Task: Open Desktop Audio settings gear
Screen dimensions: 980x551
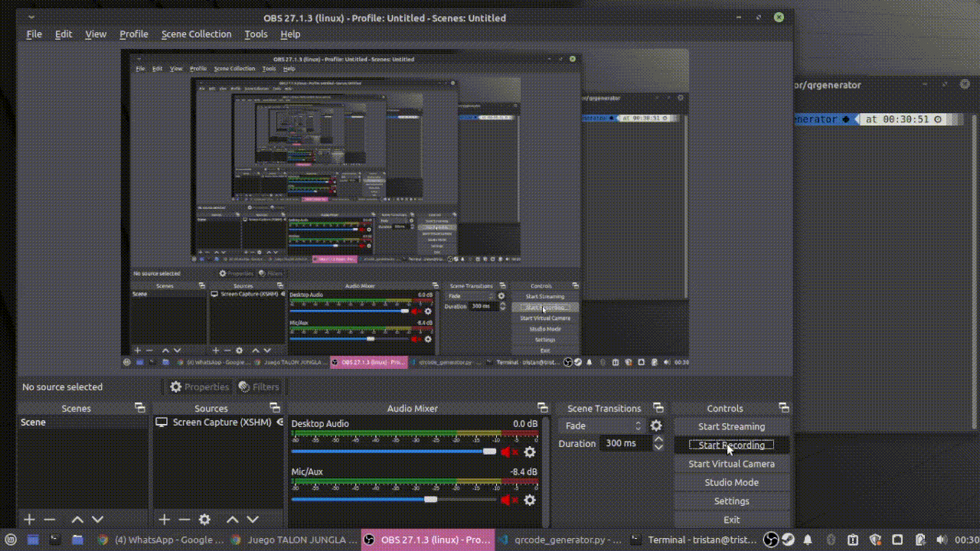Action: (530, 452)
